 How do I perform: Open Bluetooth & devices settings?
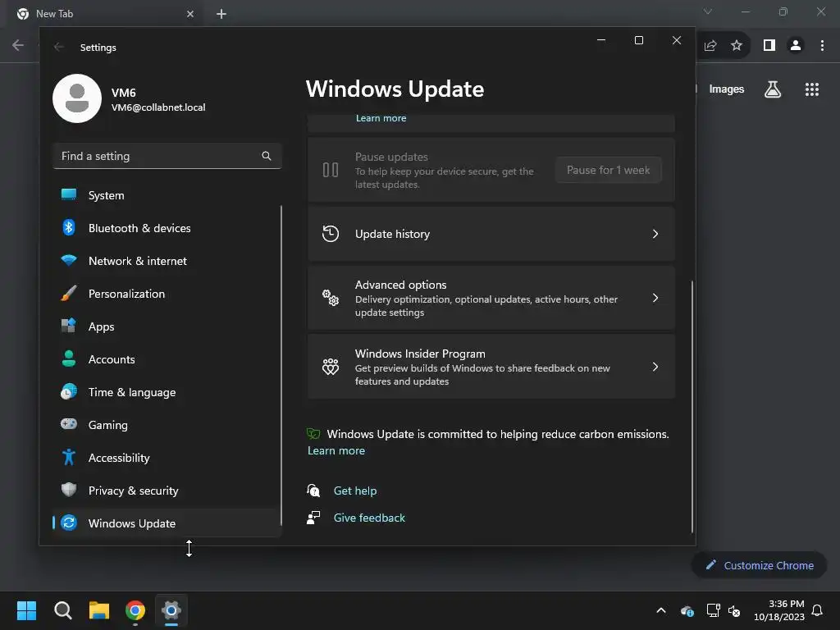pos(167,228)
